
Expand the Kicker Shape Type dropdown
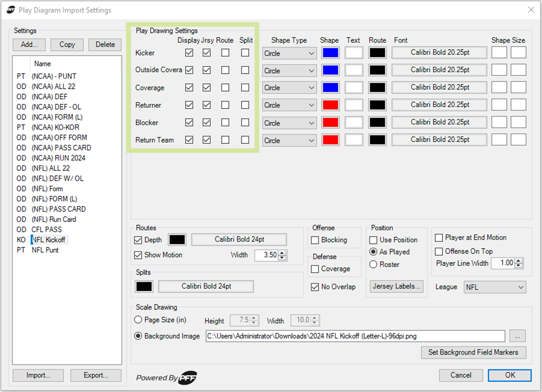(289, 53)
